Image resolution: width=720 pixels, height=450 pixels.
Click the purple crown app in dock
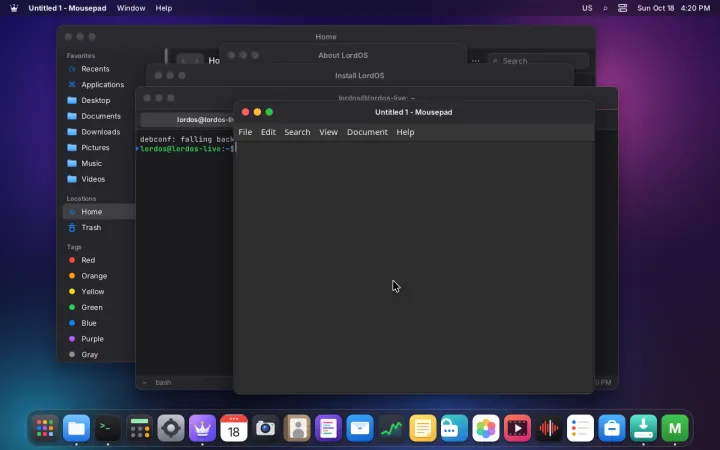click(202, 428)
